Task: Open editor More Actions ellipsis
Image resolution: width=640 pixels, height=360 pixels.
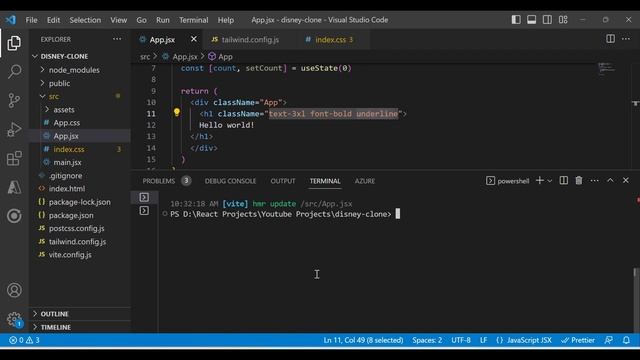Action: click(x=626, y=39)
